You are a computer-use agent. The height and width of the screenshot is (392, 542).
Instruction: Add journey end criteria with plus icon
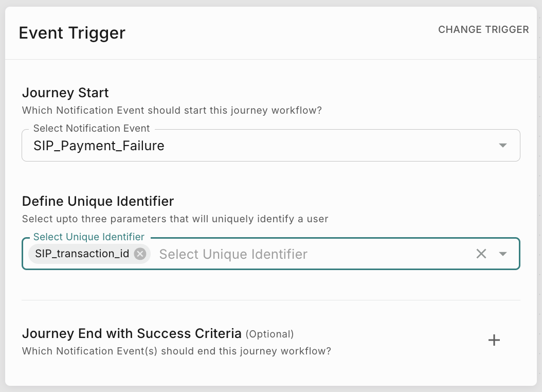494,340
